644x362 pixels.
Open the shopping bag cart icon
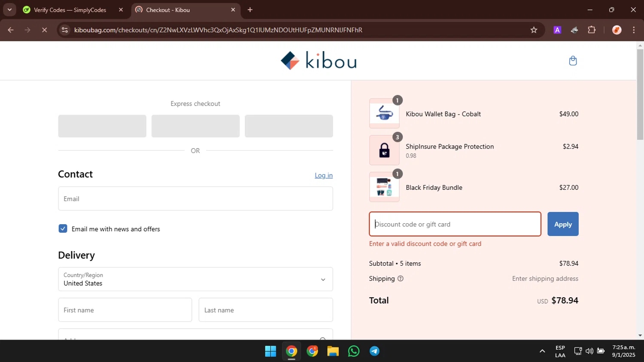pos(573,61)
